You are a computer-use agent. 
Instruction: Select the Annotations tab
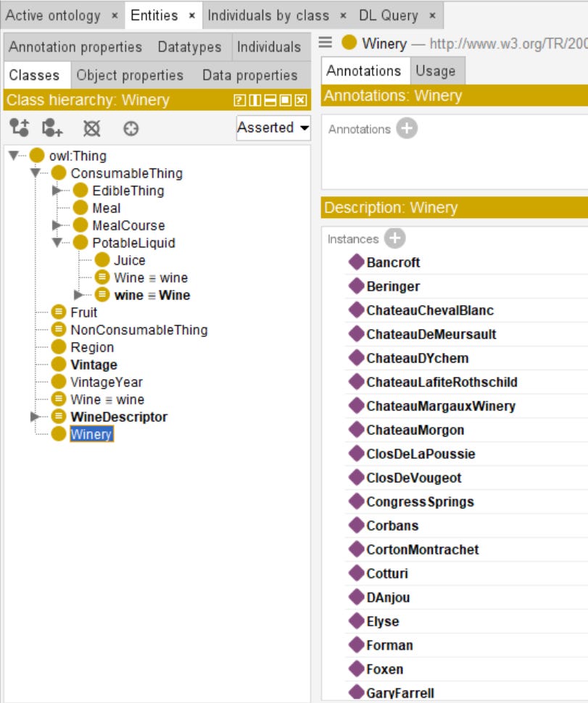(364, 71)
